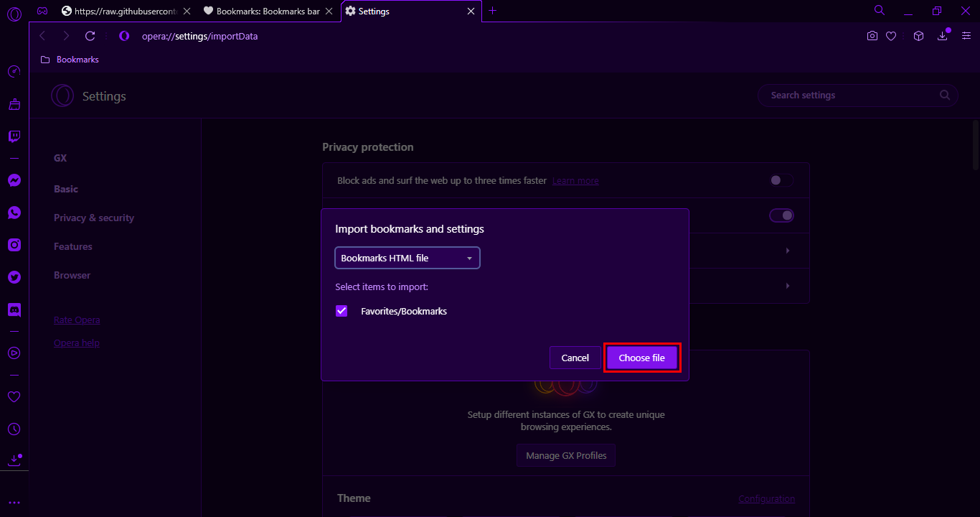
Task: Go back with the back arrow
Action: [x=42, y=36]
